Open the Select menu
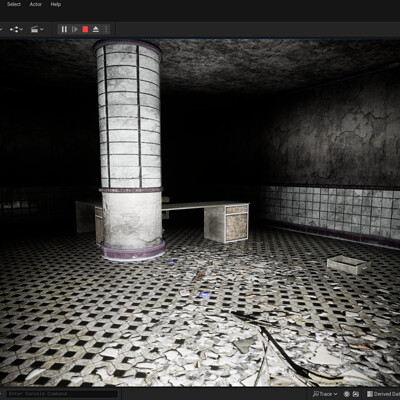Screen dimensions: 400x400 click(x=14, y=4)
